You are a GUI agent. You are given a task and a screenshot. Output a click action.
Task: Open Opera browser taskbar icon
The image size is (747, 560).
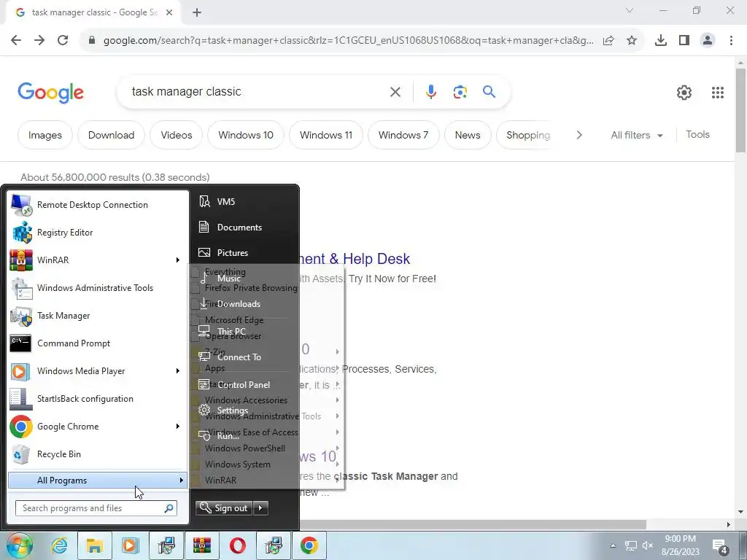(x=237, y=545)
